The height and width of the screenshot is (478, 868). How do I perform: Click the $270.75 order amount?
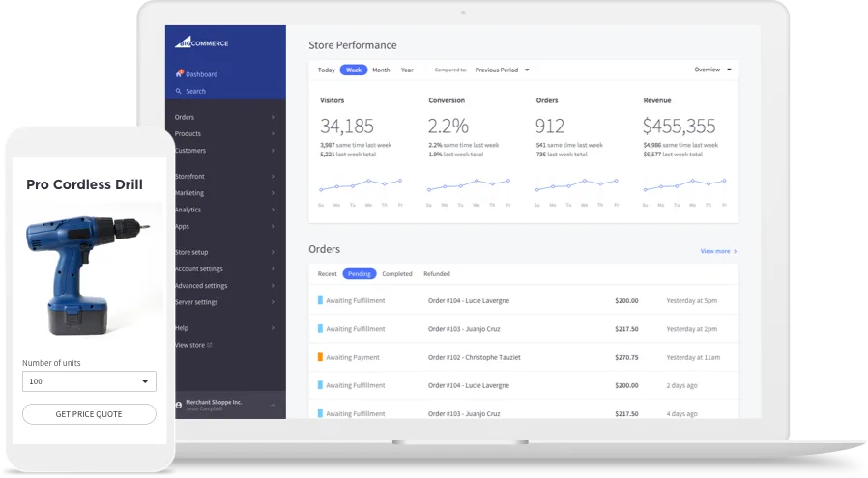point(626,357)
